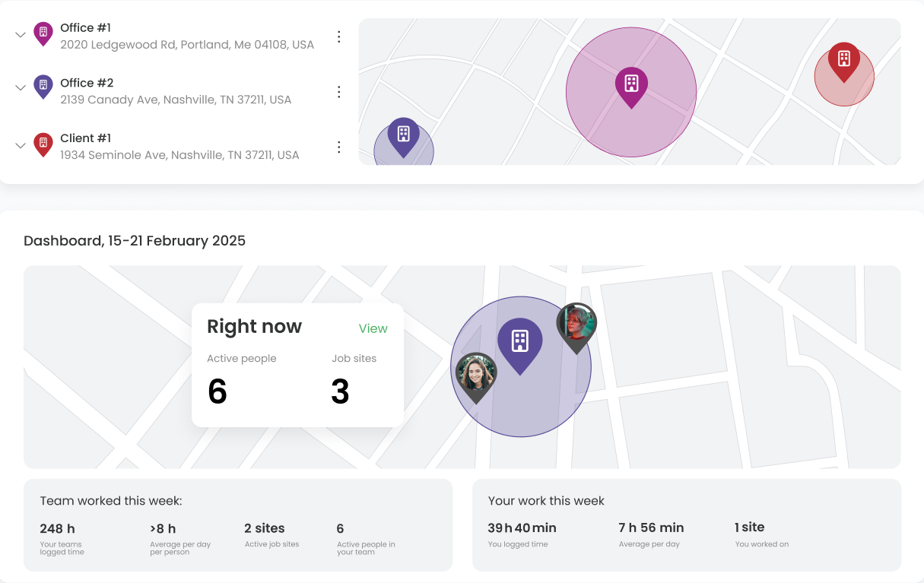The width and height of the screenshot is (924, 583).
Task: Click the Client #1 title
Action: [x=86, y=138]
